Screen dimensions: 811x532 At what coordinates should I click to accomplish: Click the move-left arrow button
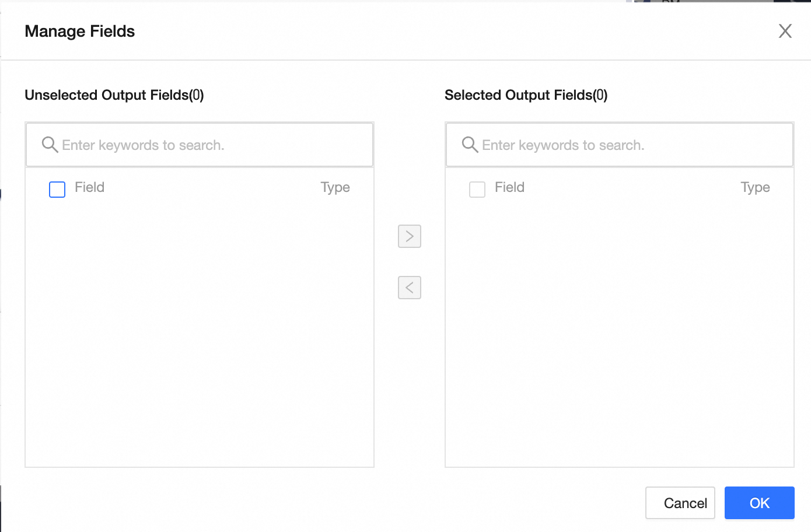click(x=410, y=288)
